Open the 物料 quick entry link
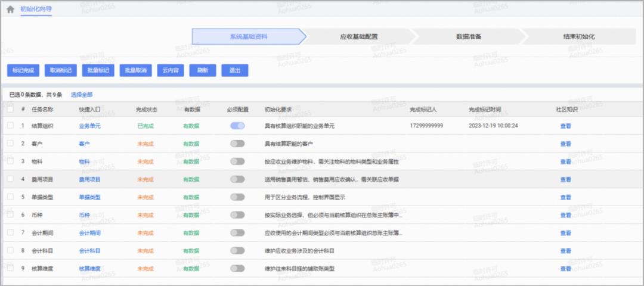This screenshot has width=644, height=286. click(84, 161)
